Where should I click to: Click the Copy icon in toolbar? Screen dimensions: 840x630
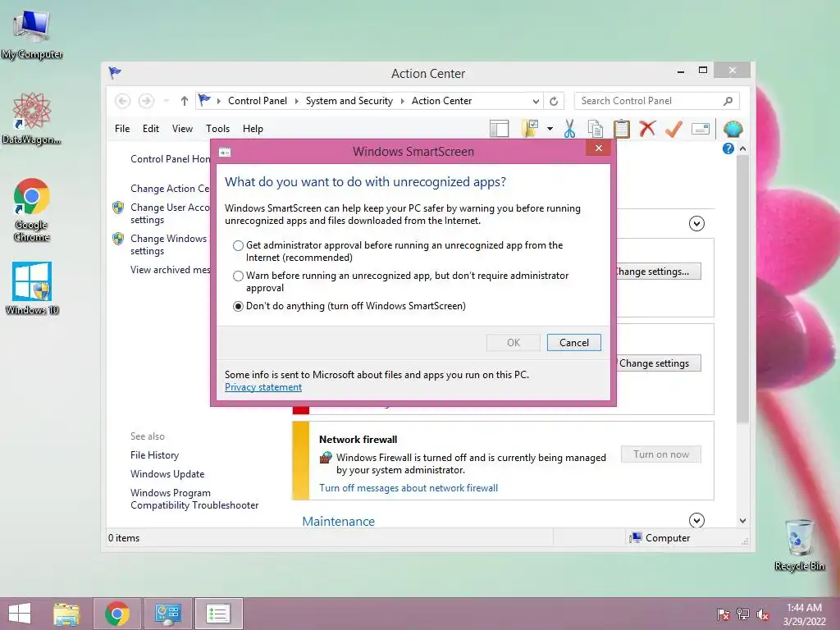tap(596, 129)
